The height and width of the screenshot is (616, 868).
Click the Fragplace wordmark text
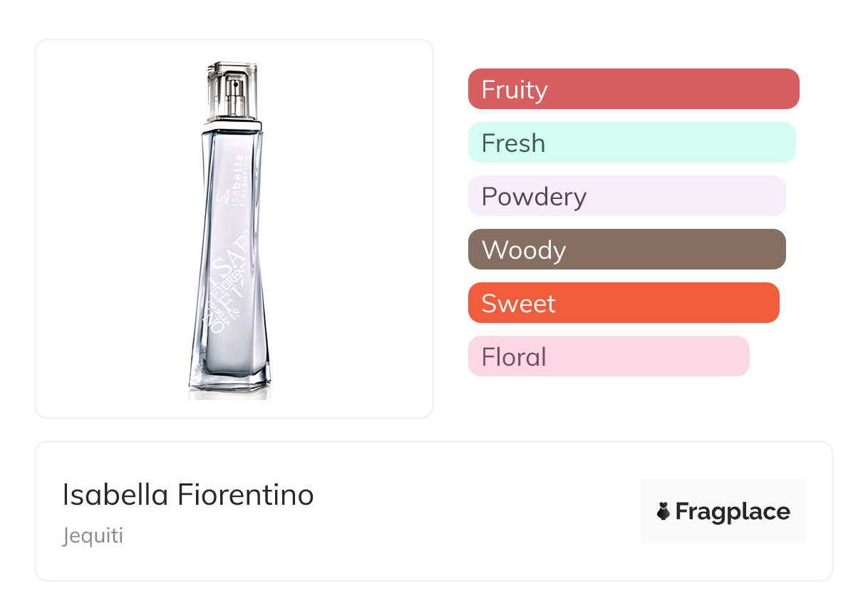[x=733, y=512]
